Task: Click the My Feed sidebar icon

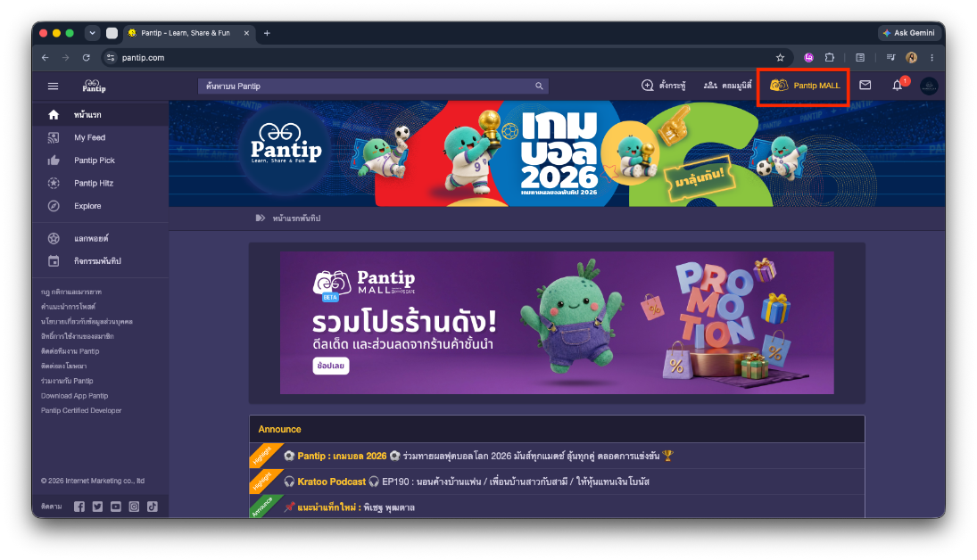Action: [54, 137]
